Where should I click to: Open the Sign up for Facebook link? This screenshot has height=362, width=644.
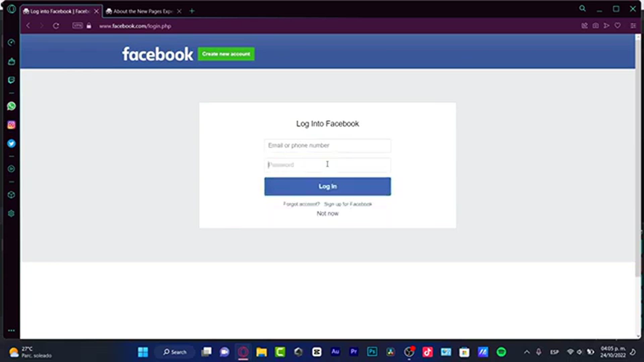click(x=348, y=204)
